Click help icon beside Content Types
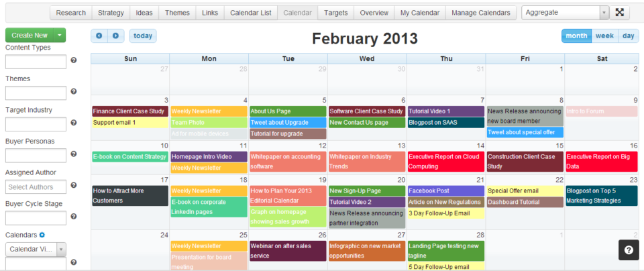The width and height of the screenshot is (644, 271). tap(74, 60)
